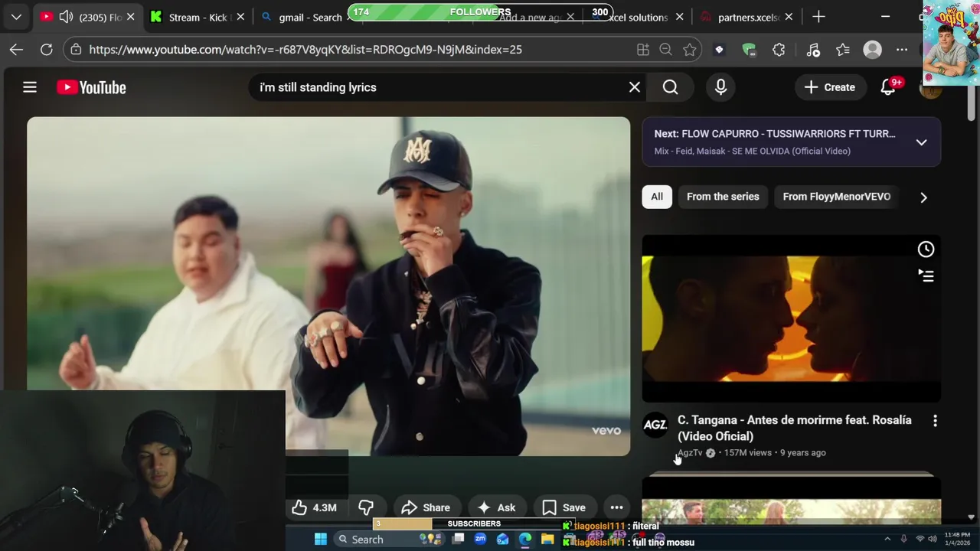The image size is (980, 551).
Task: Show hidden system tray icons
Action: tap(887, 539)
